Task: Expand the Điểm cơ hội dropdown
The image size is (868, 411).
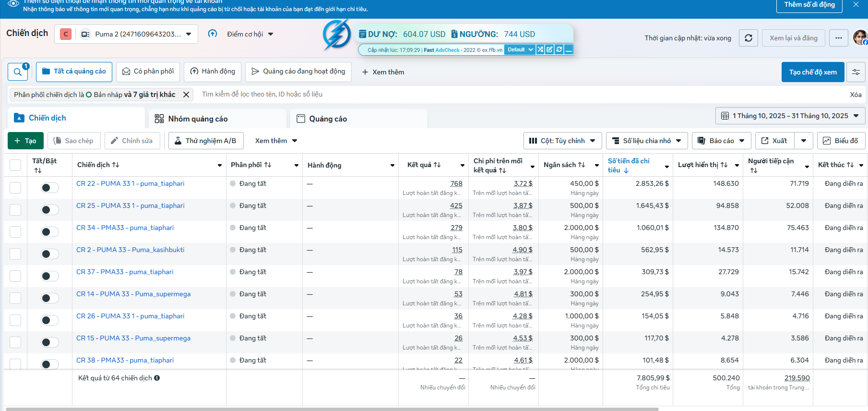Action: (250, 34)
